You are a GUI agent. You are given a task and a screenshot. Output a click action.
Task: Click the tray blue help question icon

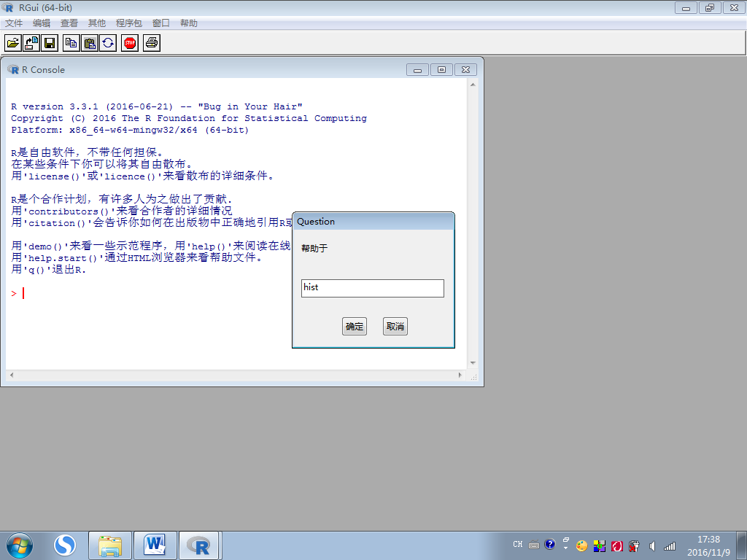click(x=550, y=544)
